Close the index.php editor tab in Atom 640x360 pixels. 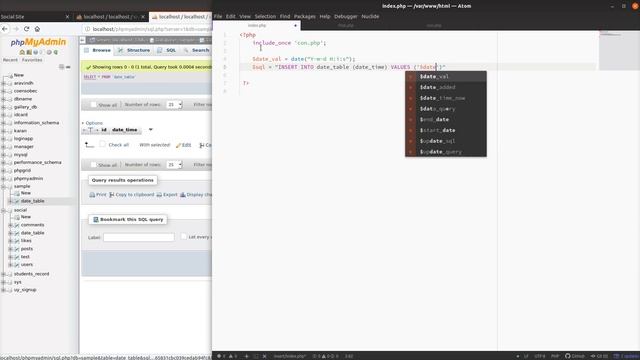click(296, 25)
